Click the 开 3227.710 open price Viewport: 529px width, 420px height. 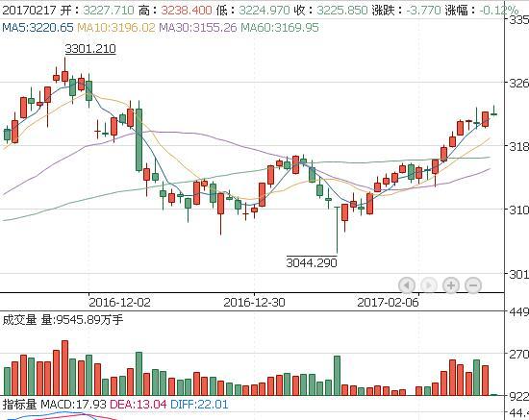[97, 11]
